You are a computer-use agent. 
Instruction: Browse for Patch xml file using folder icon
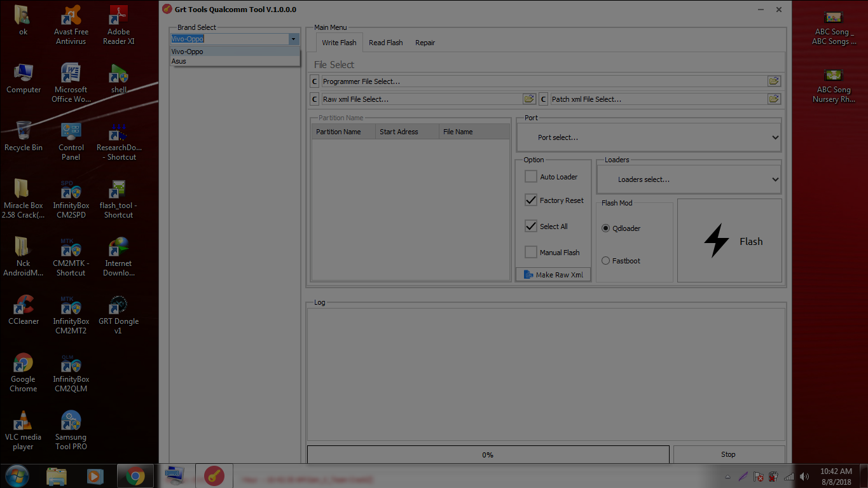[x=774, y=99]
